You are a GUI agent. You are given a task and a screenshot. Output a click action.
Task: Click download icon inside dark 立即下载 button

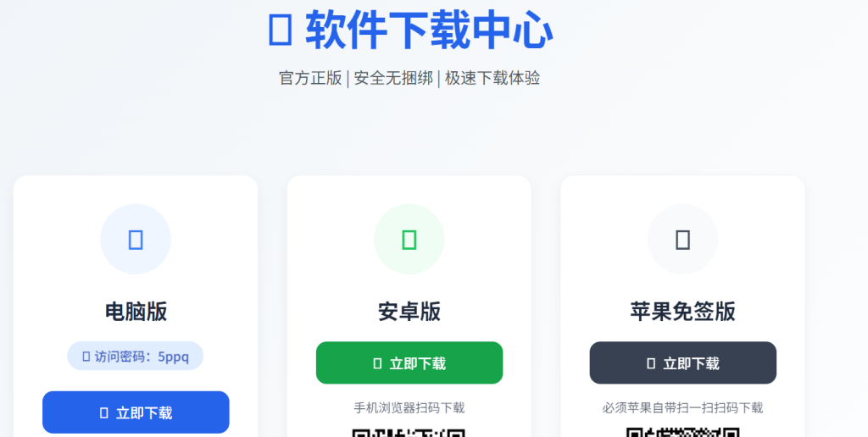click(x=651, y=363)
